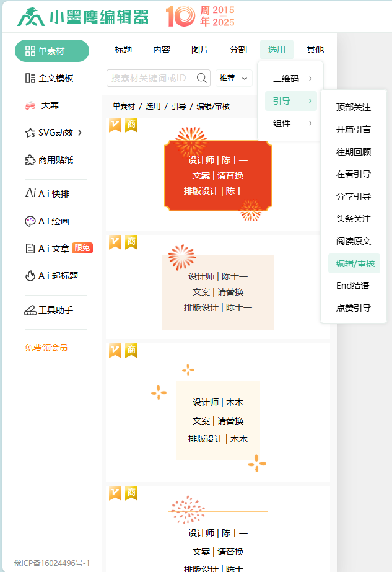Select 组件 in the dropdown menu
392x572 pixels.
click(x=290, y=123)
